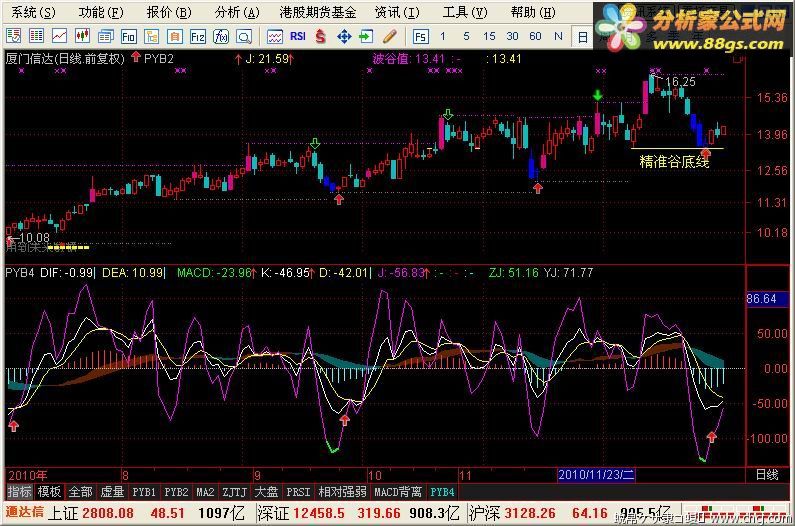This screenshot has width=795, height=526.
Task: Click the 沪深 index value 3128.26
Action: tap(529, 513)
